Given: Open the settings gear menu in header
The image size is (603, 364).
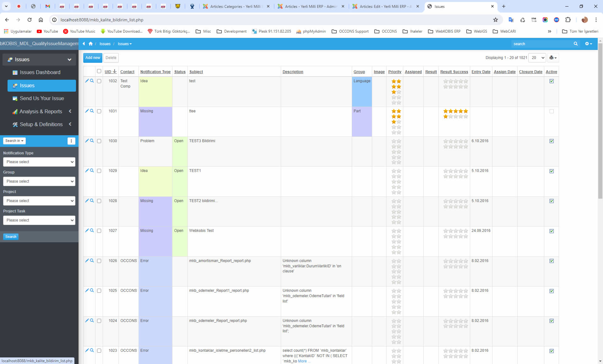Looking at the screenshot, I should [x=588, y=44].
